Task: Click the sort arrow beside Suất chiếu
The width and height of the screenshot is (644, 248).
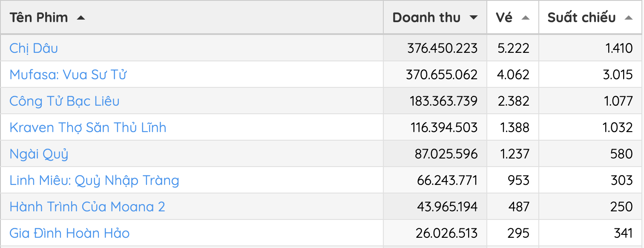Action: click(x=628, y=18)
